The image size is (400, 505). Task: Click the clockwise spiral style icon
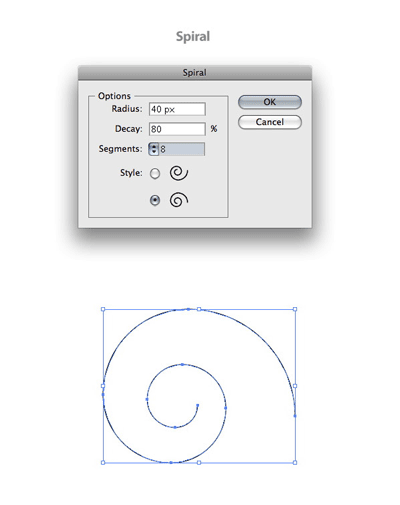point(179,200)
